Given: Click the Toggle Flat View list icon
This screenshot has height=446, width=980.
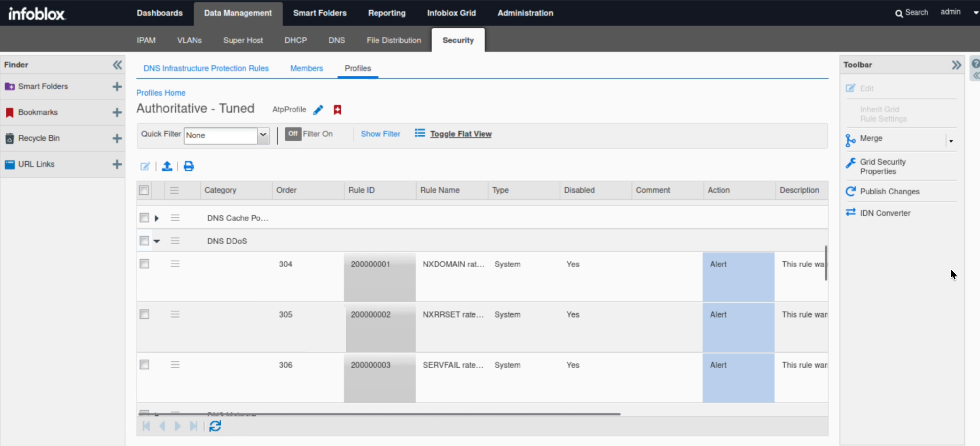Looking at the screenshot, I should (420, 133).
